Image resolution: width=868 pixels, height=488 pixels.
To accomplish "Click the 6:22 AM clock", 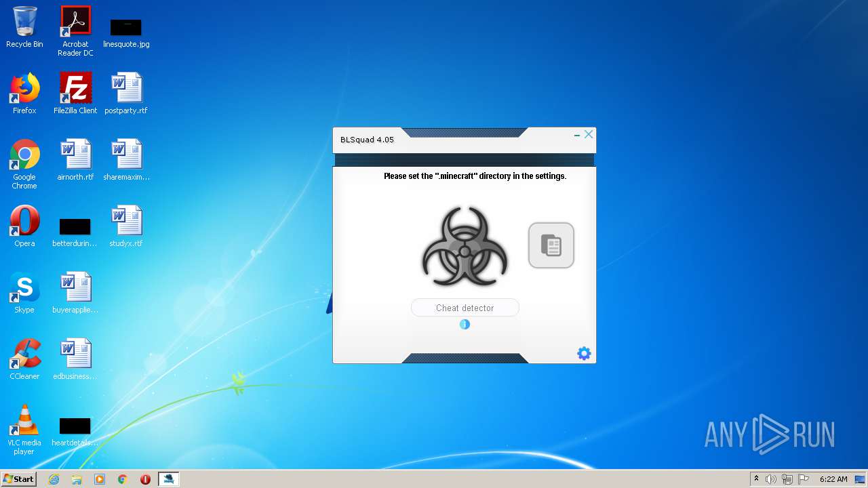I will pos(833,479).
